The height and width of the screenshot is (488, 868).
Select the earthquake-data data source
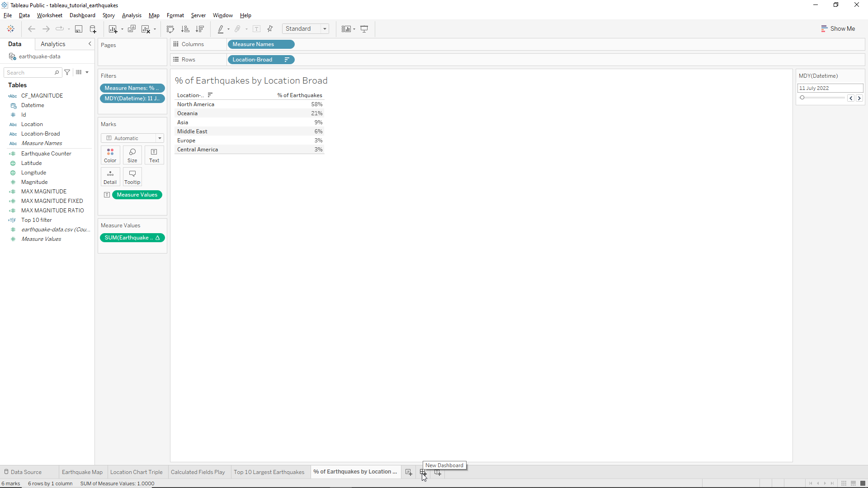(x=39, y=56)
